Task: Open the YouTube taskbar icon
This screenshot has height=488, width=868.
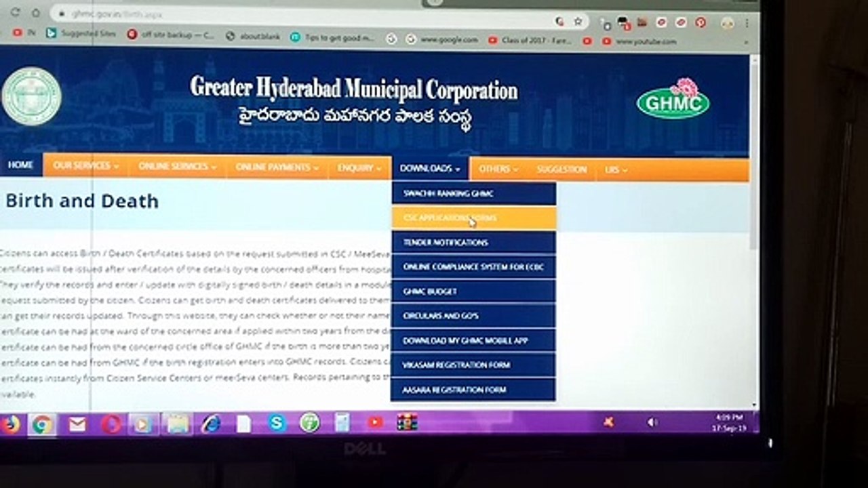Action: point(375,422)
